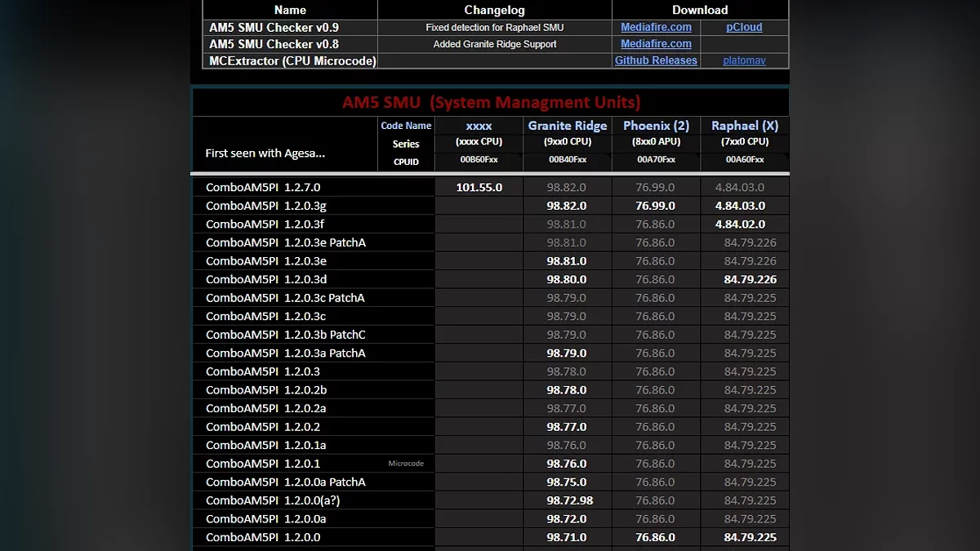980x551 pixels.
Task: Click the pCloud download link
Action: pos(744,27)
